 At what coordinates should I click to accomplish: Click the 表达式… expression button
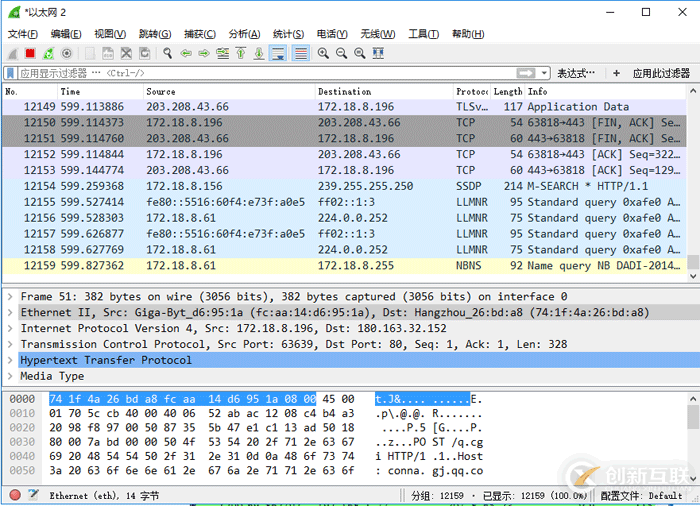[579, 73]
